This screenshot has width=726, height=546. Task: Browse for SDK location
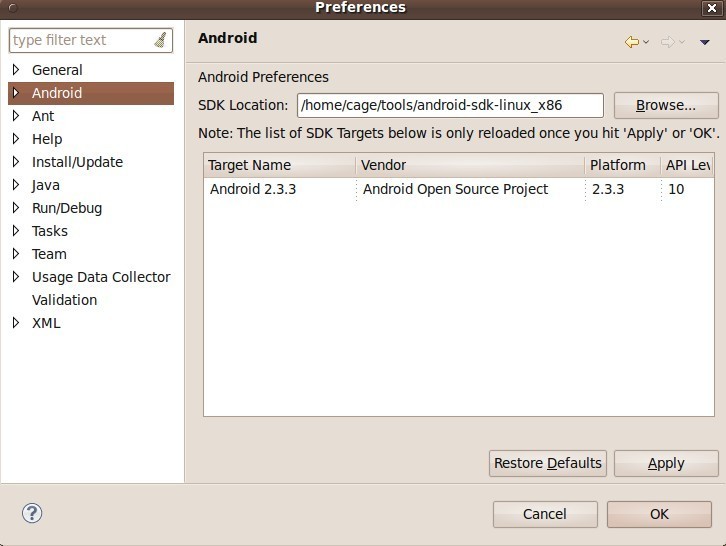pos(666,105)
